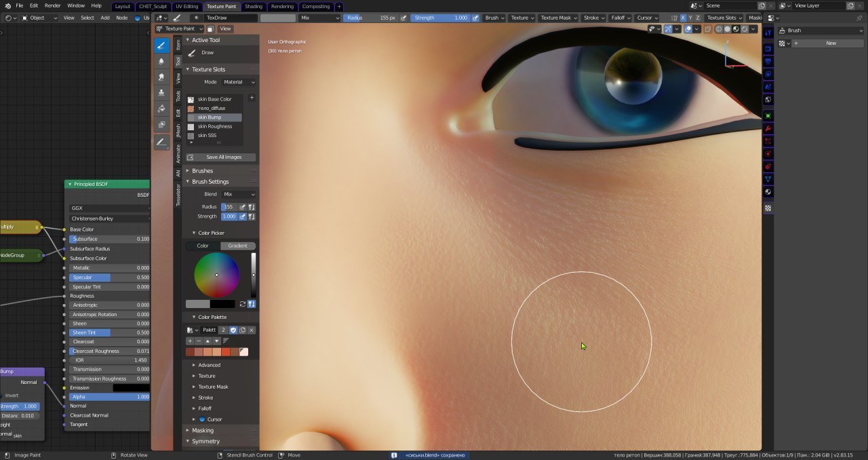Select skin Base Color texture slot
This screenshot has height=460, width=868.
pyautogui.click(x=214, y=99)
